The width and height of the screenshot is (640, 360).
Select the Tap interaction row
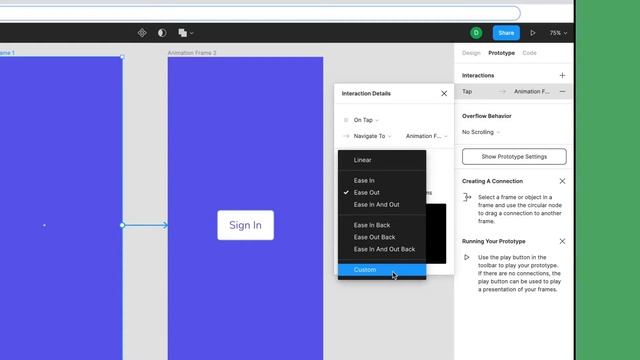tap(513, 91)
